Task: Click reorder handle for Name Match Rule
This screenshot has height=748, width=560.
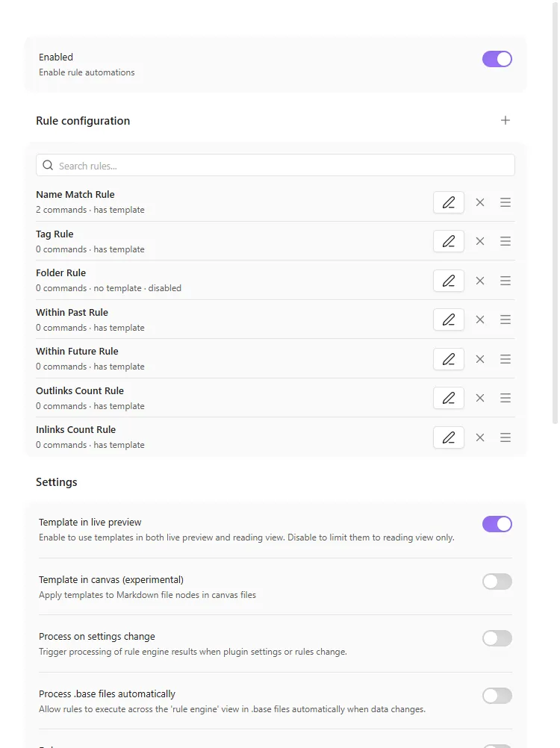Action: [505, 202]
